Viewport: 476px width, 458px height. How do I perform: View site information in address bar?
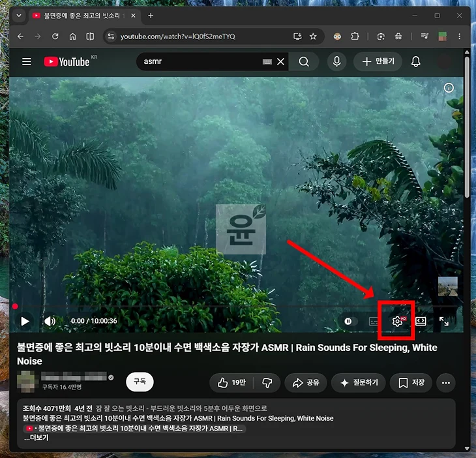[x=111, y=37]
